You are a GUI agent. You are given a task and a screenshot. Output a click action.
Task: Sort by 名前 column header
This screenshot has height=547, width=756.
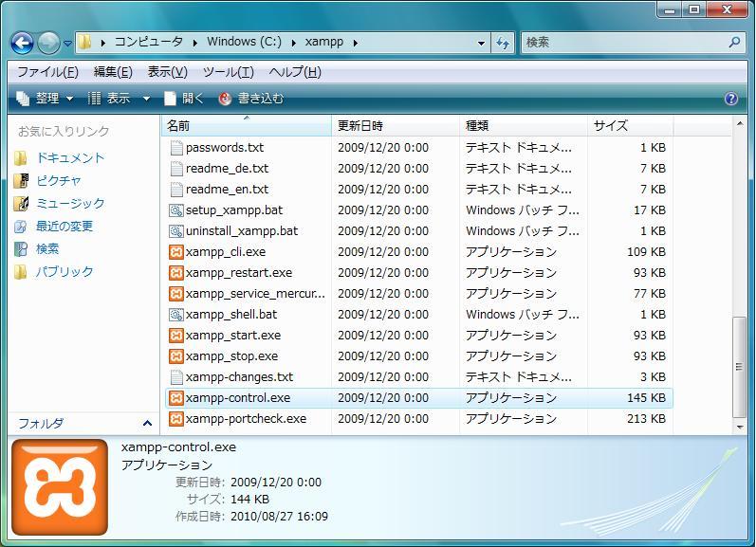tap(247, 126)
